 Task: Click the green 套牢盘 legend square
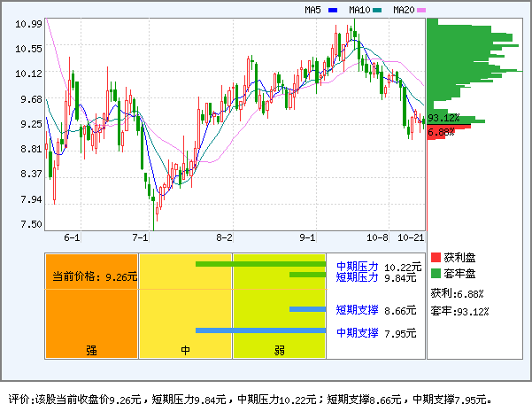tap(436, 274)
